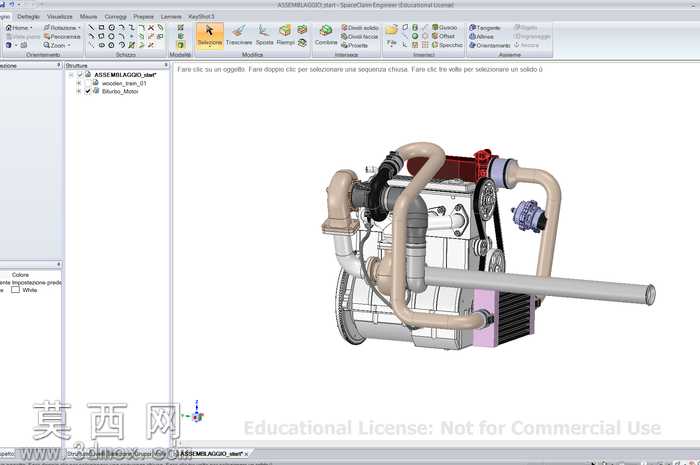The width and height of the screenshot is (700, 465).
Task: Select the line sketch tool
Action: pos(92,28)
